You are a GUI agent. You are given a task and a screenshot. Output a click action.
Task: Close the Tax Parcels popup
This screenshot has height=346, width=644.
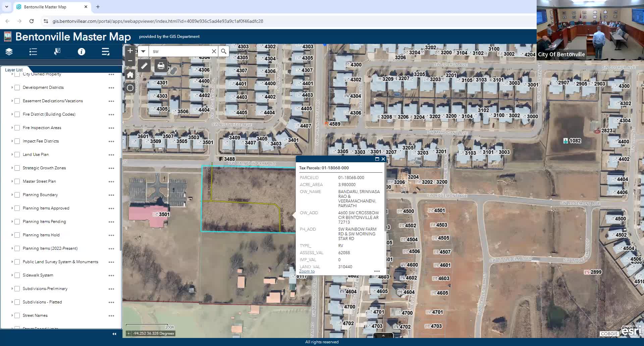pyautogui.click(x=383, y=159)
